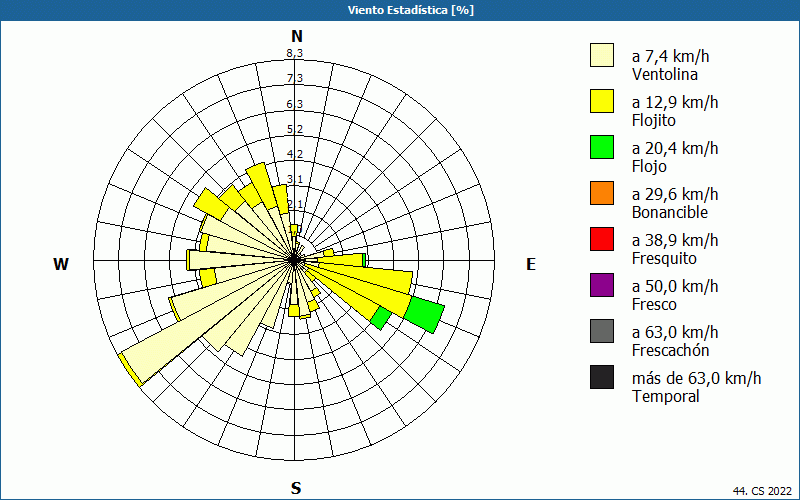The width and height of the screenshot is (800, 500).
Task: Click the 8,3 ring scale value
Action: click(294, 53)
